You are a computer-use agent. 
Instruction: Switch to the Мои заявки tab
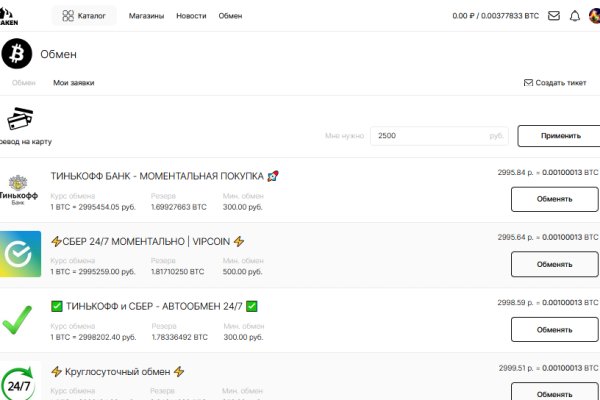(x=74, y=83)
